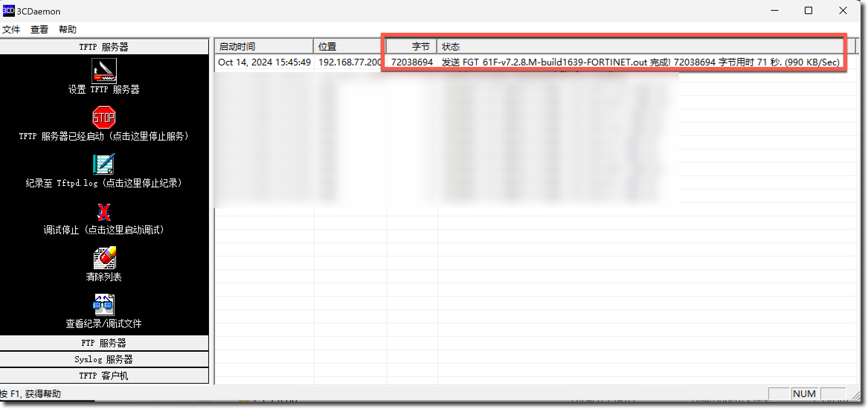
Task: Open the 查看 (View) menu
Action: pos(39,29)
